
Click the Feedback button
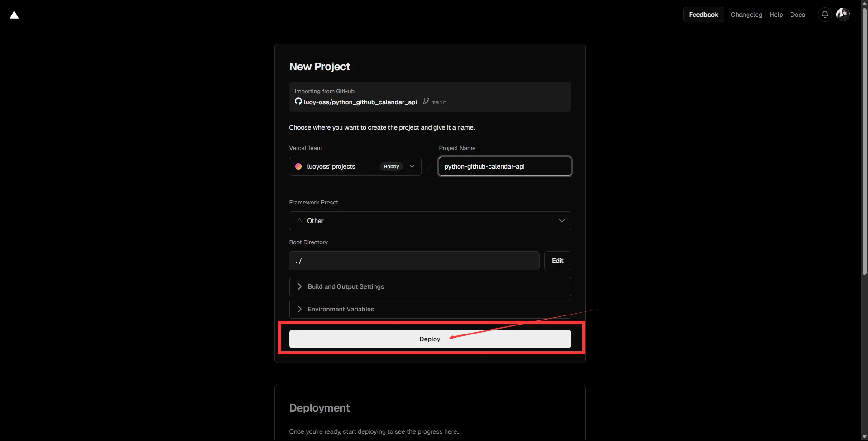(703, 15)
